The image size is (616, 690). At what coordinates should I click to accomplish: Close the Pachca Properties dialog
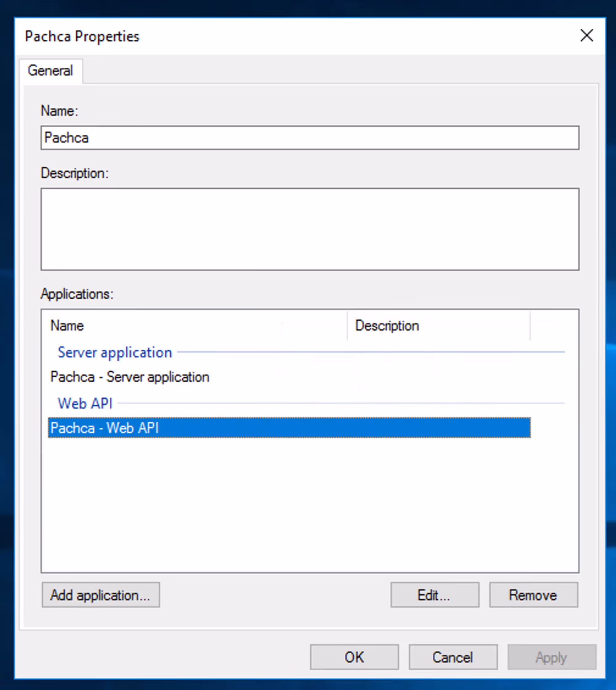(586, 35)
